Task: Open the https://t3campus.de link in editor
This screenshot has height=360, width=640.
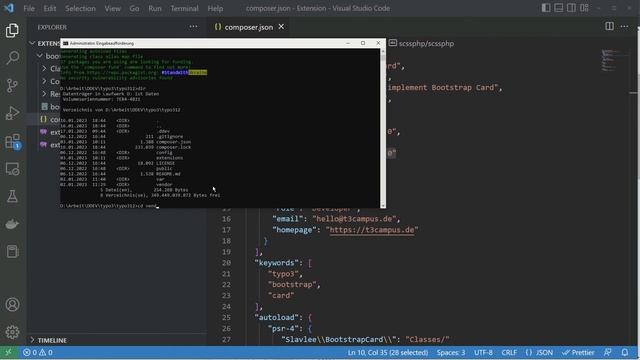Action: (372, 230)
